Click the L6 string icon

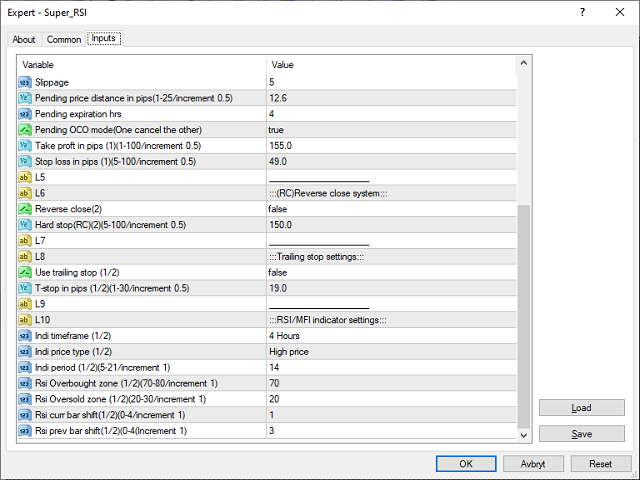25,193
